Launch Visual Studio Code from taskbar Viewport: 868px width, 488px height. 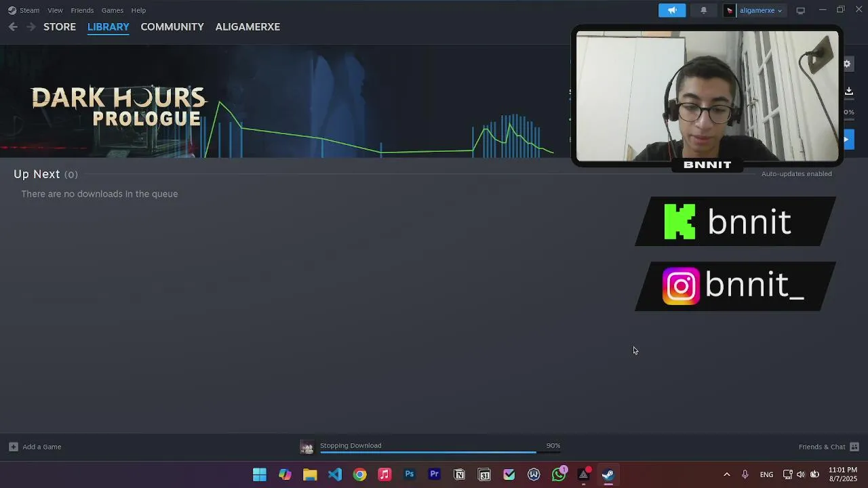(335, 474)
